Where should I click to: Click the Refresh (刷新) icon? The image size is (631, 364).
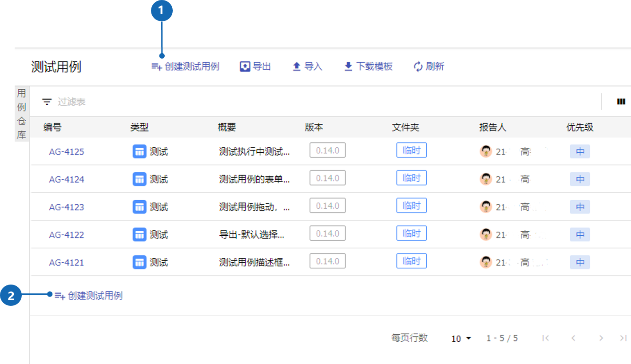coord(418,67)
